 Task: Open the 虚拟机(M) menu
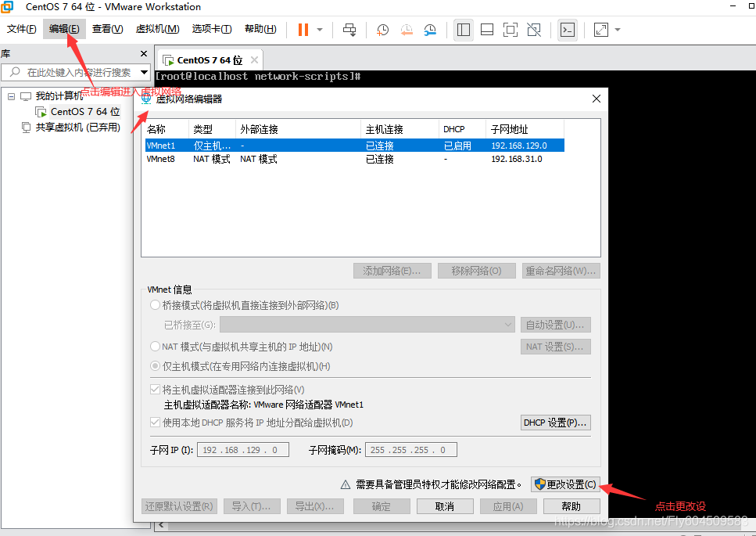158,29
